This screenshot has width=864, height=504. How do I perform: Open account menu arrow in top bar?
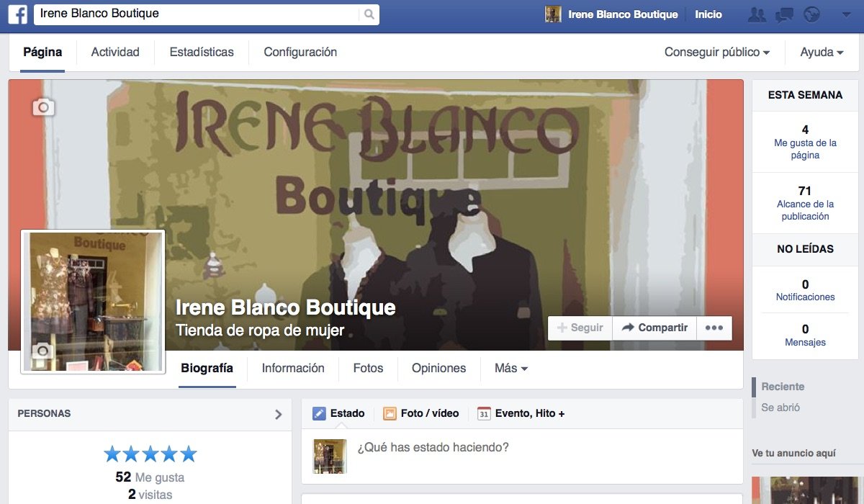846,14
